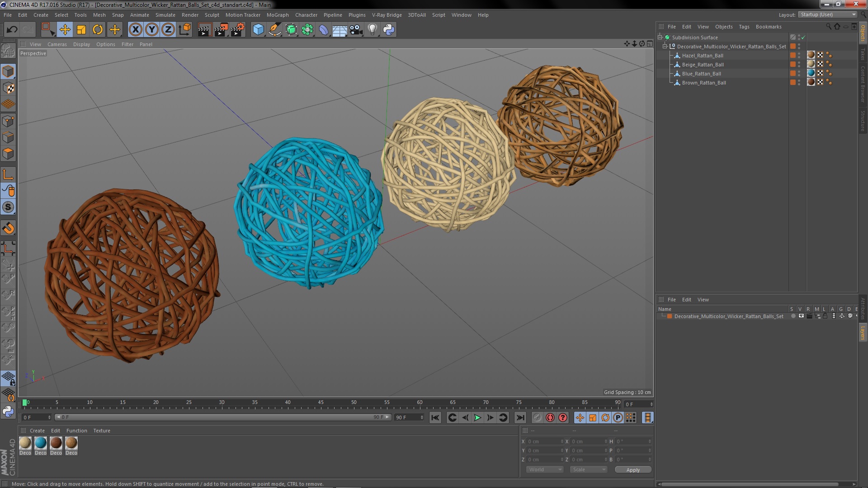This screenshot has height=488, width=868.
Task: Open the Array modeling objects icon
Action: [307, 30]
